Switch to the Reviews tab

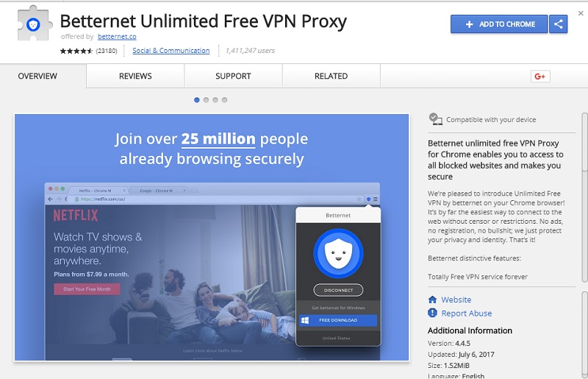(x=135, y=76)
